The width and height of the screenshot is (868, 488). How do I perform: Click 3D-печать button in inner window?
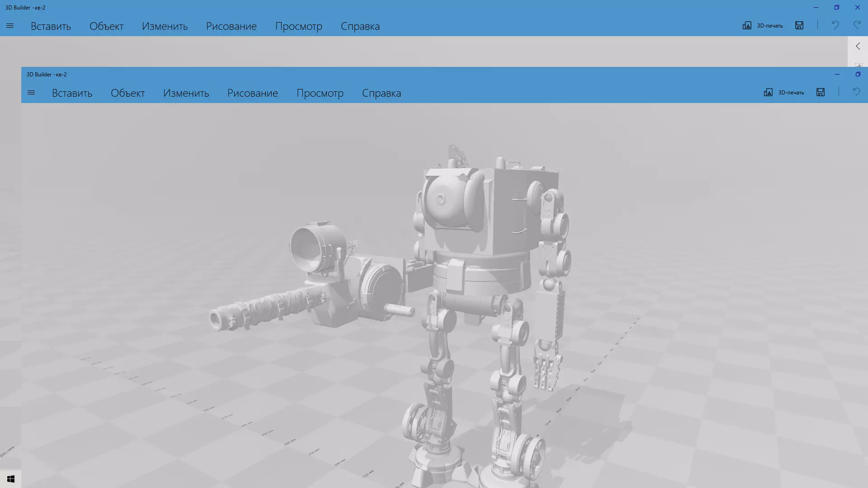tap(784, 93)
